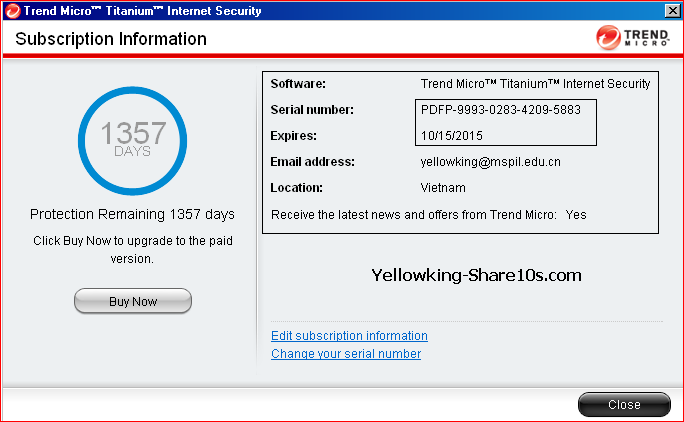Click the Serial number: label
The image size is (684, 422).
pos(312,110)
